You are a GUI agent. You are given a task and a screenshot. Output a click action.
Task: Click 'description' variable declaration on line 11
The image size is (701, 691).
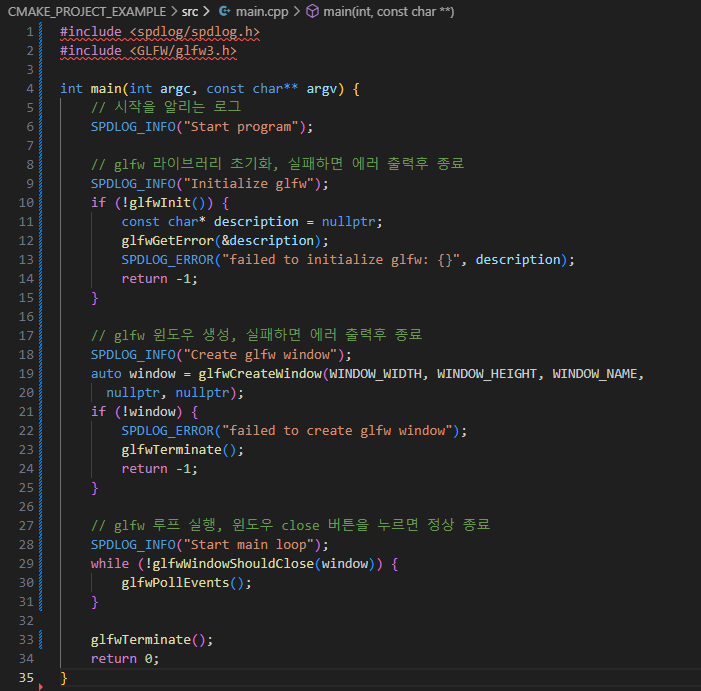(x=256, y=222)
